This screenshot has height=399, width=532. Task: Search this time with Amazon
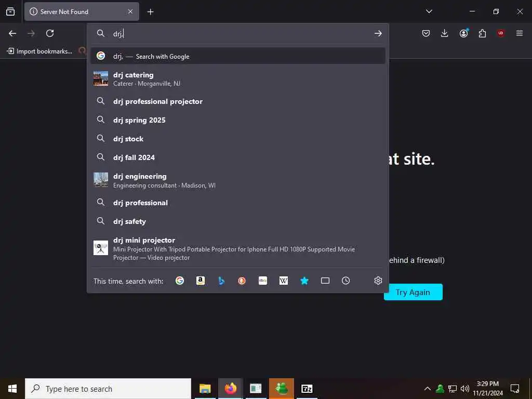click(201, 281)
